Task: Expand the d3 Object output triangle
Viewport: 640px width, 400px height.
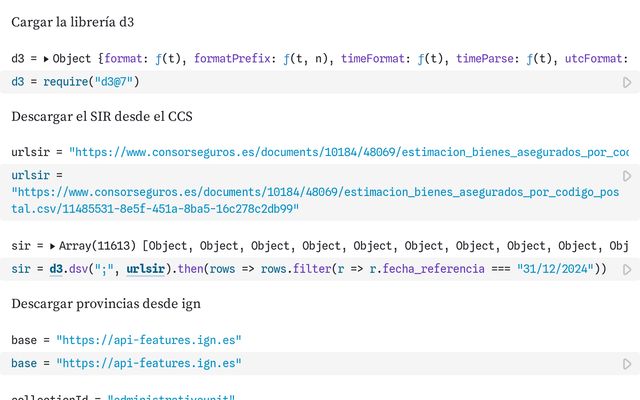Action: 46,59
